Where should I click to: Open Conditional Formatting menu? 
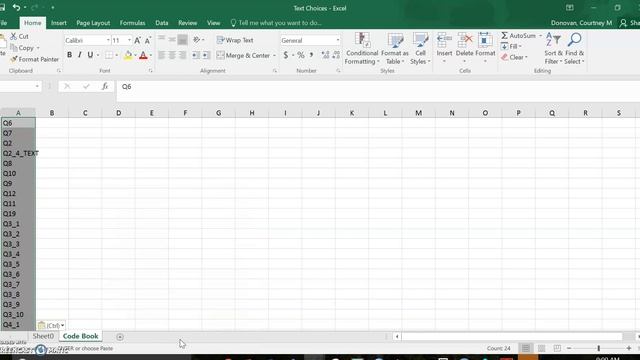point(362,49)
